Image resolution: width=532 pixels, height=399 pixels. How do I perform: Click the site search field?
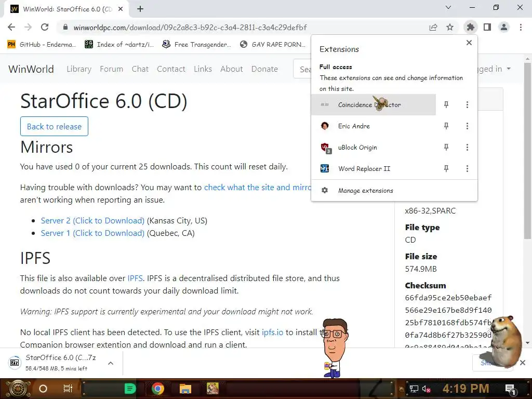pyautogui.click(x=302, y=69)
